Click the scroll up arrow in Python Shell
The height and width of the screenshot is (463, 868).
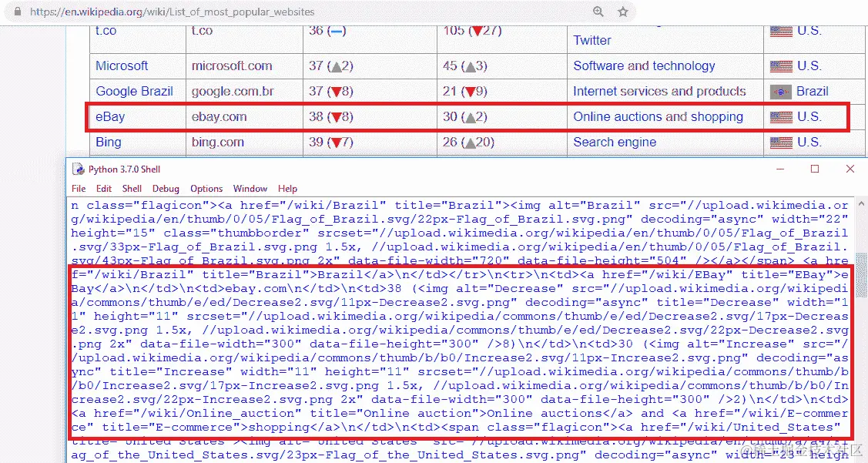click(861, 204)
